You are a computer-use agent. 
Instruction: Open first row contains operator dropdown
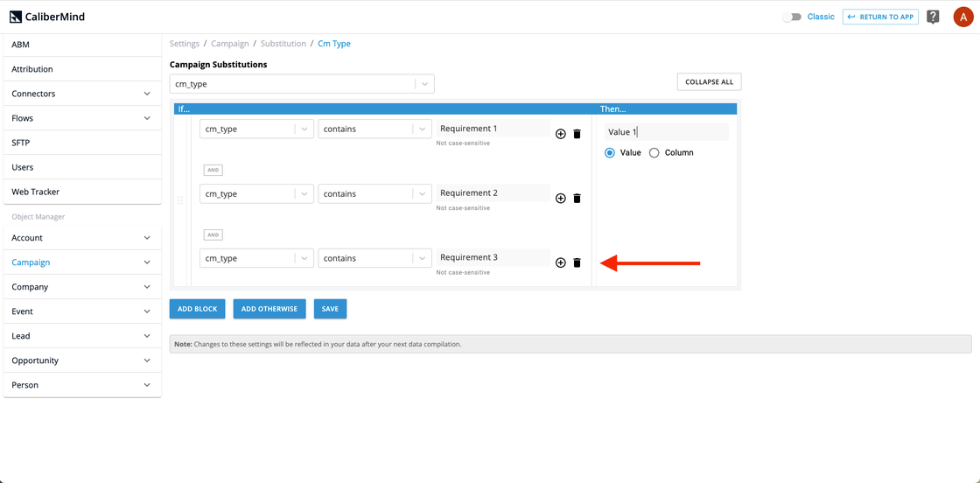point(374,129)
